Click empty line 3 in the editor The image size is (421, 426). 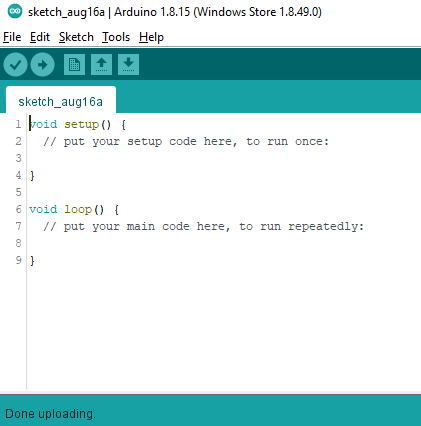(223, 158)
